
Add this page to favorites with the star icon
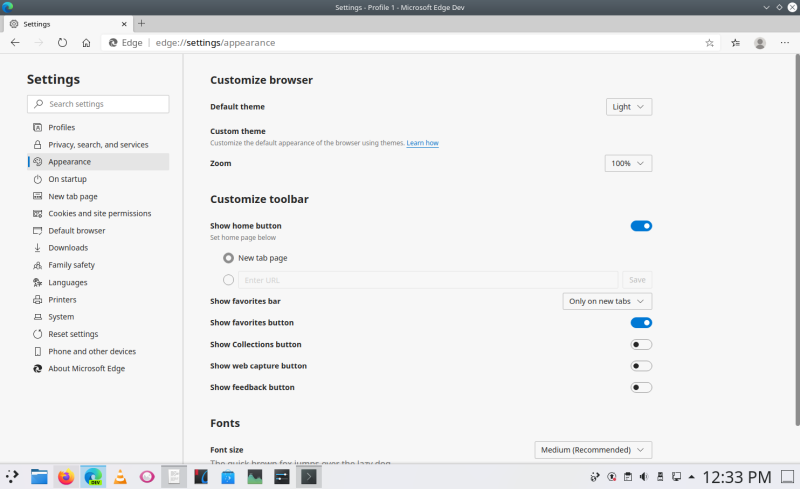click(709, 43)
